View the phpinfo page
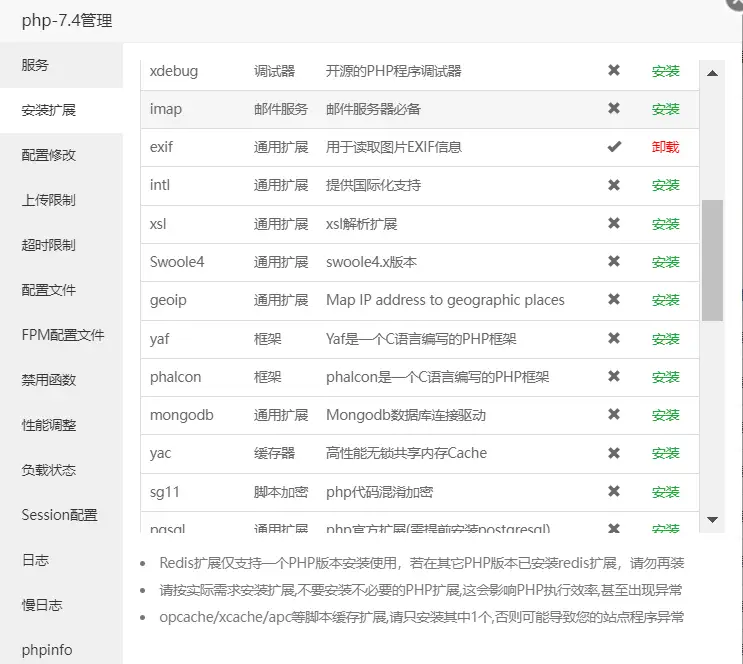Image resolution: width=743 pixels, height=664 pixels. click(x=47, y=650)
